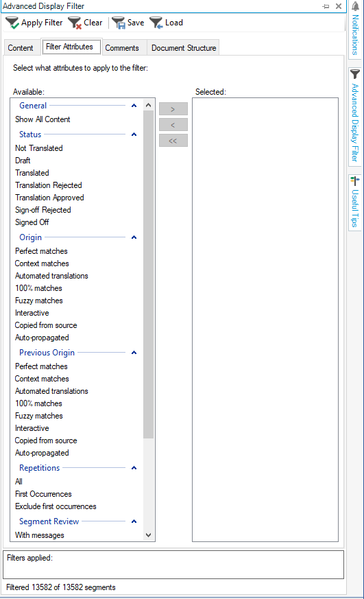Select 'Fuzzy matches' under Previous Origin
The width and height of the screenshot is (364, 599).
tap(39, 416)
